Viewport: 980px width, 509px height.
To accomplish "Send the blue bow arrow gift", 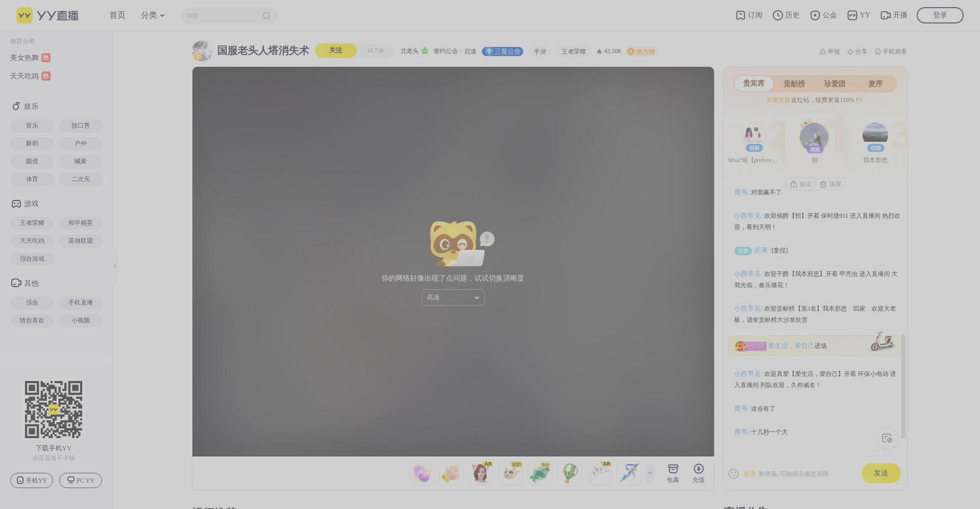I will coord(629,473).
